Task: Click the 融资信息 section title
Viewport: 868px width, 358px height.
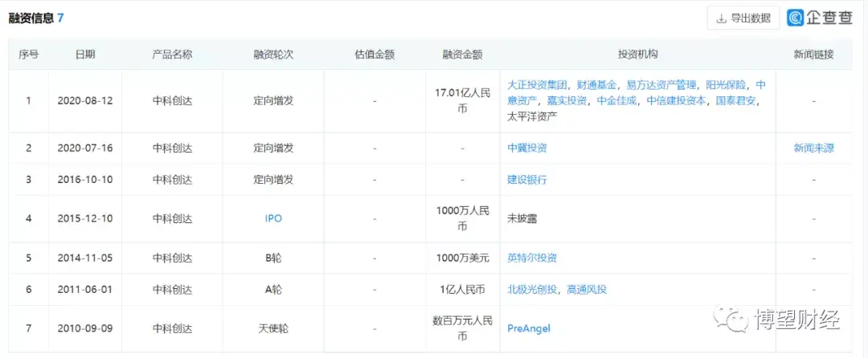Action: click(31, 18)
